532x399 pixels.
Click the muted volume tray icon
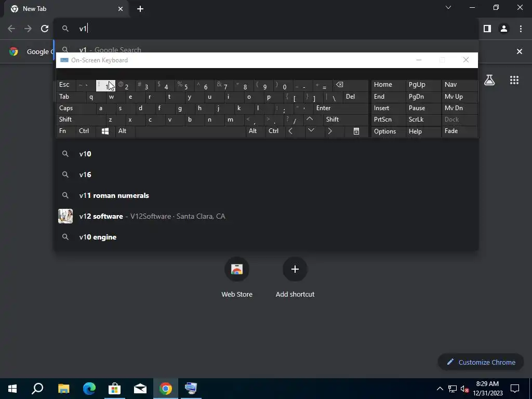coord(465,389)
